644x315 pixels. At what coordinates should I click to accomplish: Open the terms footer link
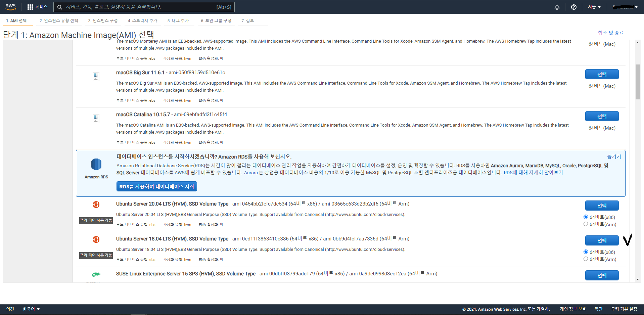[x=599, y=309]
